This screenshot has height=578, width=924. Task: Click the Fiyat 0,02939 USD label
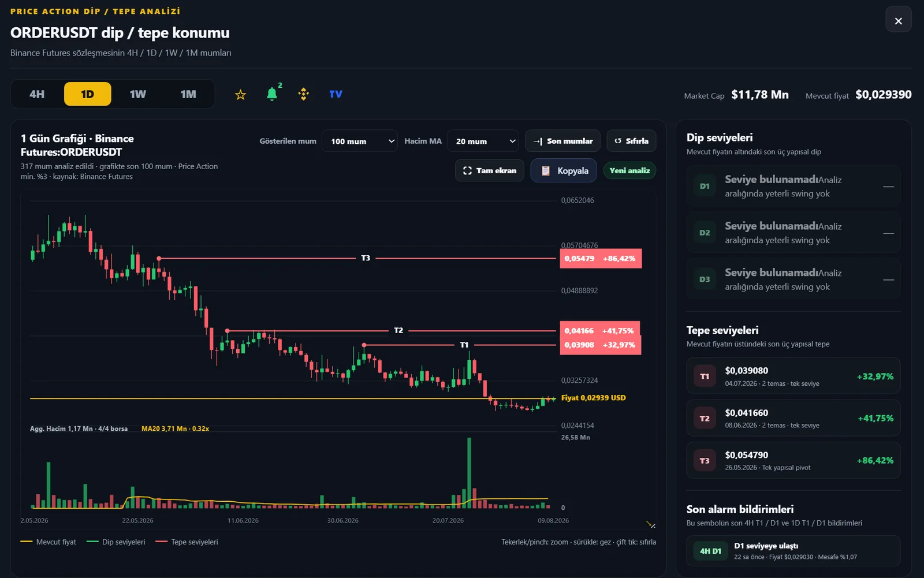coord(593,398)
